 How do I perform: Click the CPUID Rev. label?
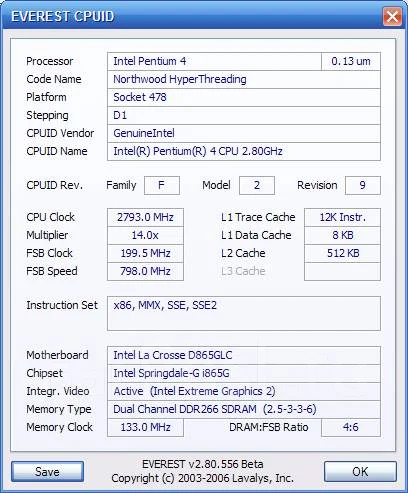(54, 185)
